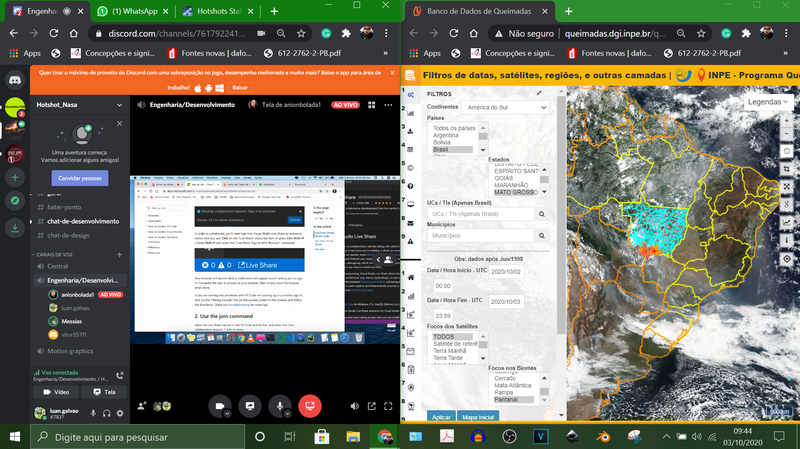
Task: Expand the Hotshot_Nasa server menu
Action: (x=119, y=105)
